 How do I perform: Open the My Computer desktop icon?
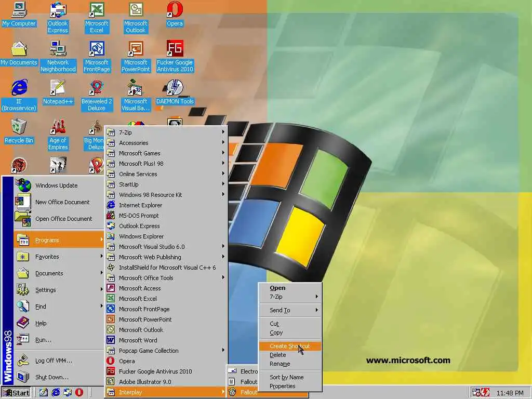(x=19, y=14)
